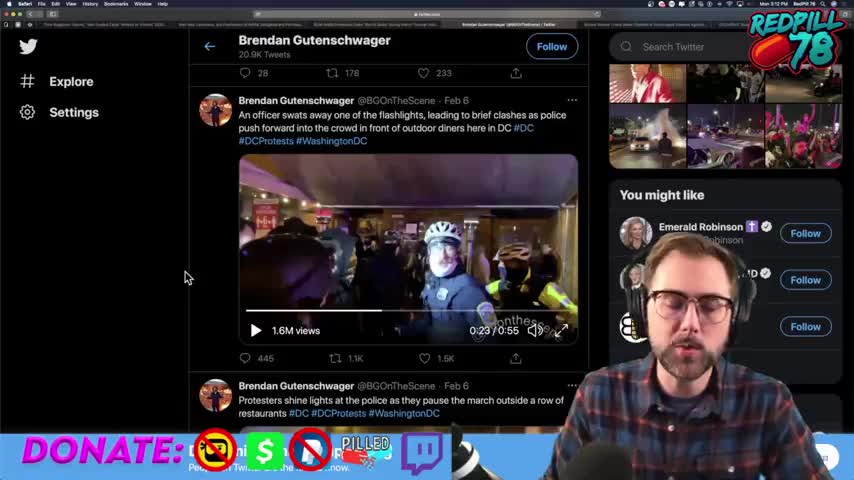Open #WashingtonDC in the 'Protesters shine lights' tweet
Screen dimensions: 854x480
point(404,414)
